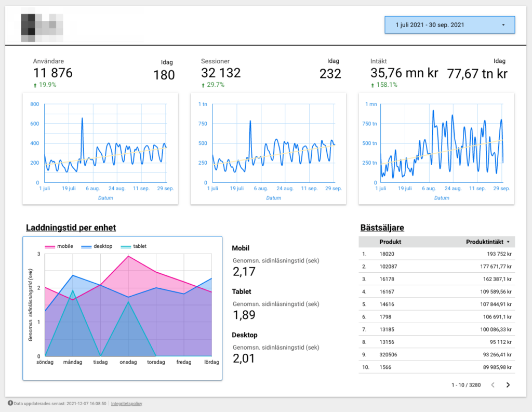The width and height of the screenshot is (532, 412).
Task: Click the 158.1% change indicator
Action: [x=384, y=85]
